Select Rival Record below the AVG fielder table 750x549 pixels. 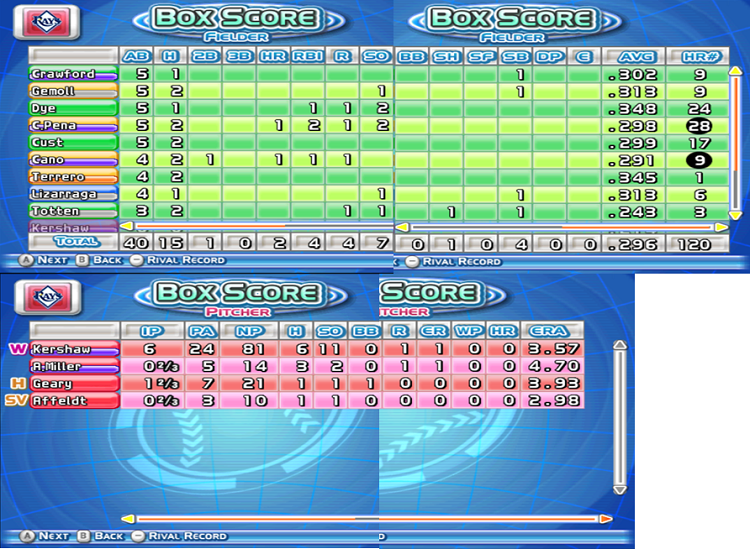(x=453, y=262)
